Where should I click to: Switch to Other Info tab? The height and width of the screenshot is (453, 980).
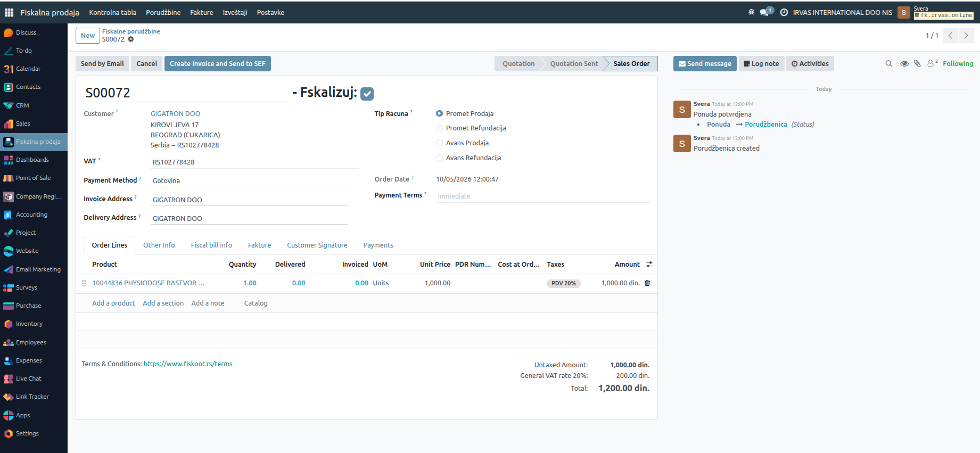159,245
